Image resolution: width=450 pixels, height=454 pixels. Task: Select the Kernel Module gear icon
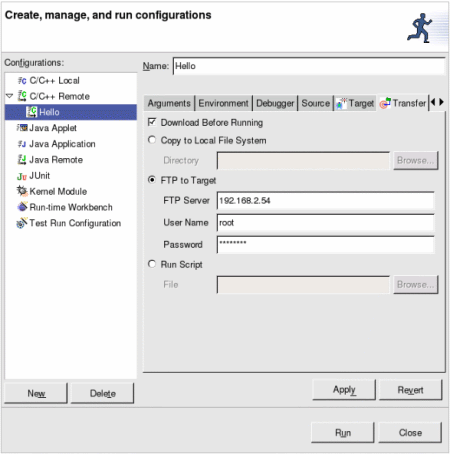coord(22,191)
